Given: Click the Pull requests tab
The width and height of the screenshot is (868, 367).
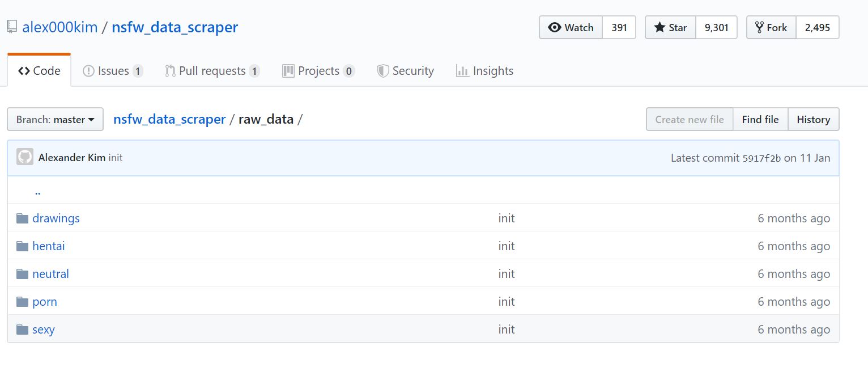Looking at the screenshot, I should [212, 71].
